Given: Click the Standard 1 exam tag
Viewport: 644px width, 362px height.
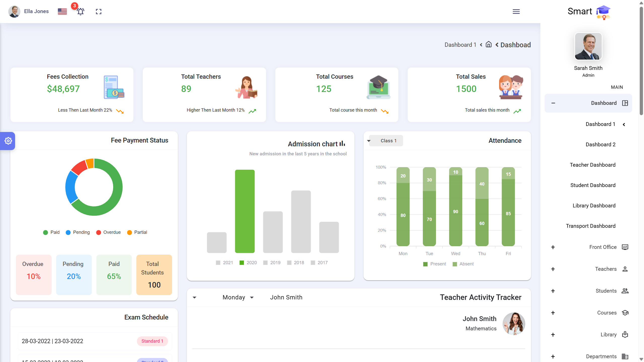Looking at the screenshot, I should click(x=152, y=341).
